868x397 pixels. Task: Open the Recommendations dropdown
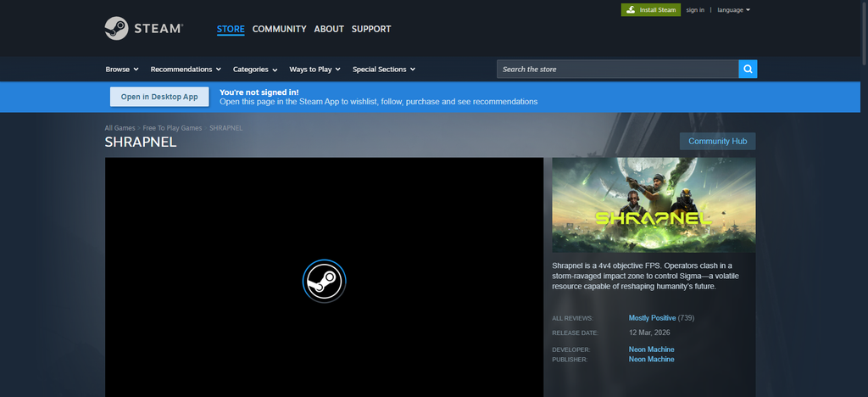click(x=186, y=70)
